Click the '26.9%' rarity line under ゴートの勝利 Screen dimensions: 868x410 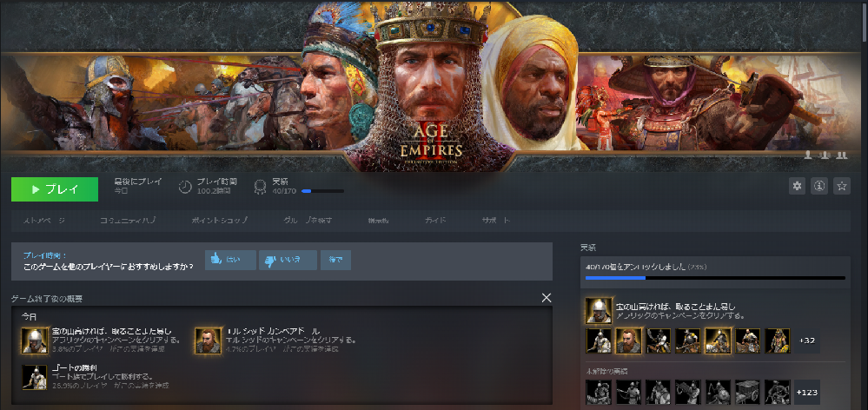tap(110, 385)
